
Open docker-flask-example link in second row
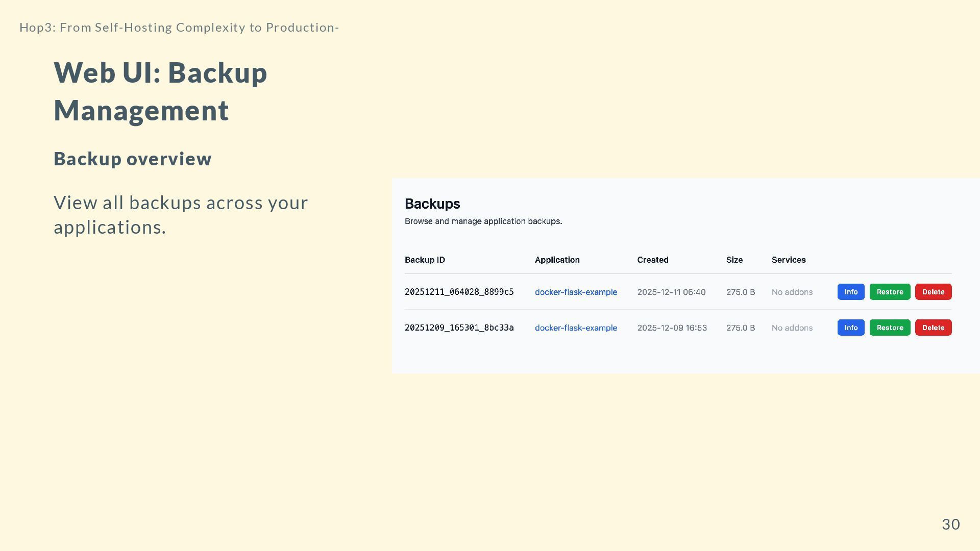click(x=576, y=328)
